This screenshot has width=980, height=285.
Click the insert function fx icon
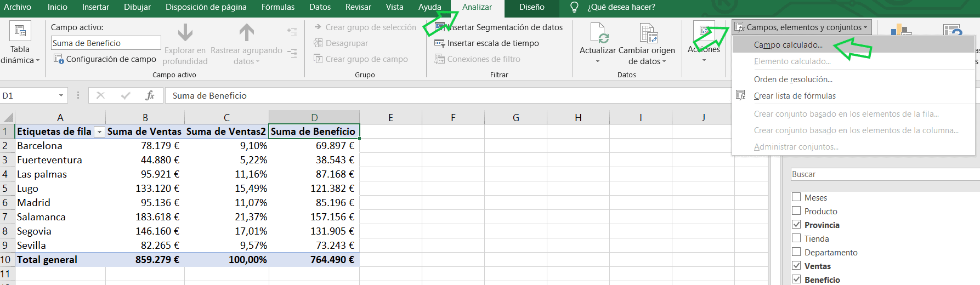click(150, 95)
